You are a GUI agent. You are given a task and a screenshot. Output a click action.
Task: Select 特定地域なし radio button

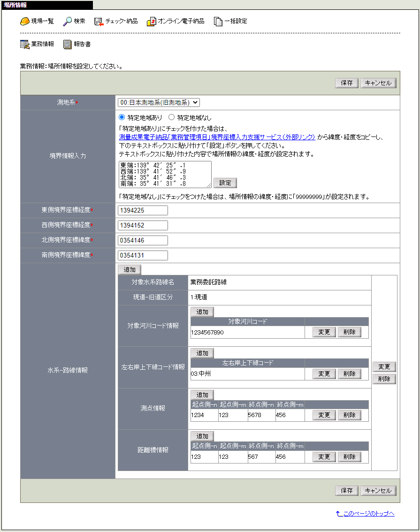(172, 117)
